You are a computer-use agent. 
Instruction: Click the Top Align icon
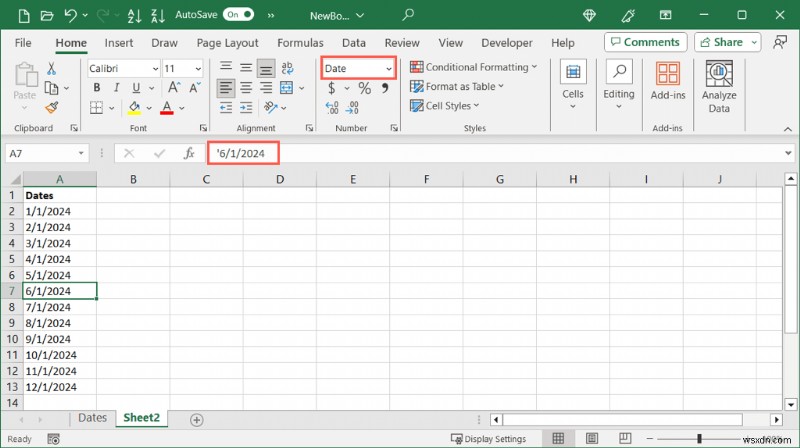pos(226,67)
